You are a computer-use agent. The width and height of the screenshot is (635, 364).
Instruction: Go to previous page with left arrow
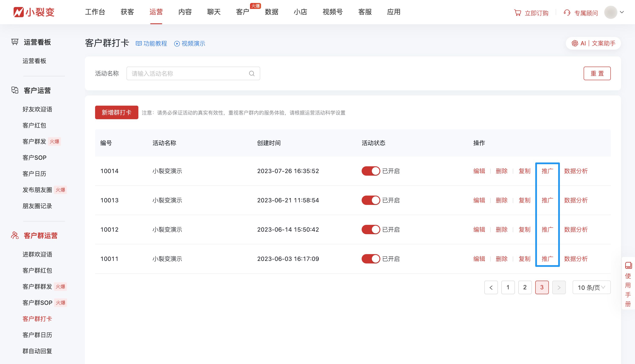[491, 287]
